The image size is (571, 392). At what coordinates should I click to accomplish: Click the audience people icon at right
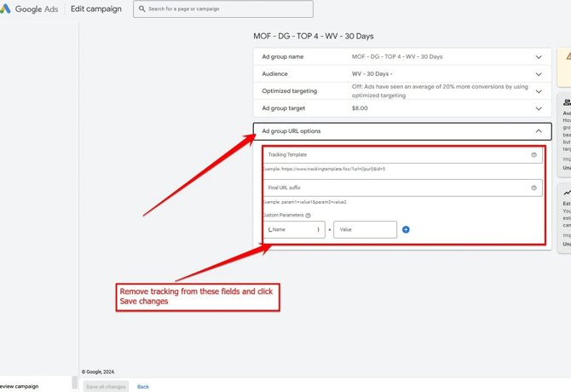(567, 102)
